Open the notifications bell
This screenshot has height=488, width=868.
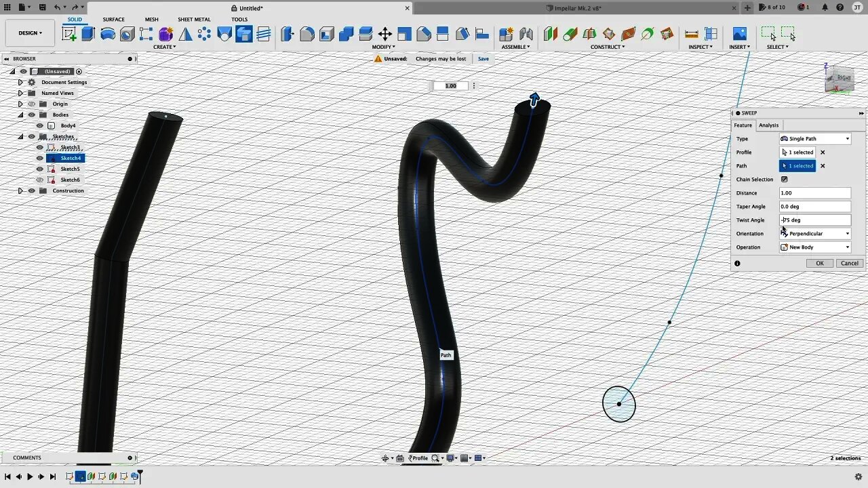[x=825, y=7]
